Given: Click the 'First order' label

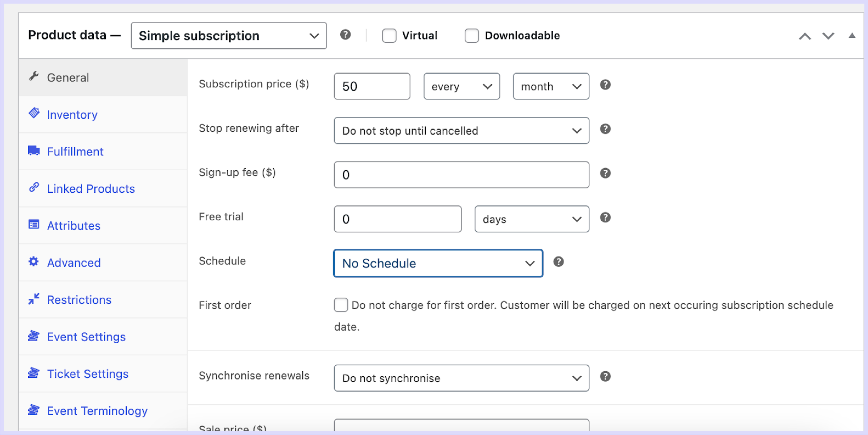Looking at the screenshot, I should 225,305.
